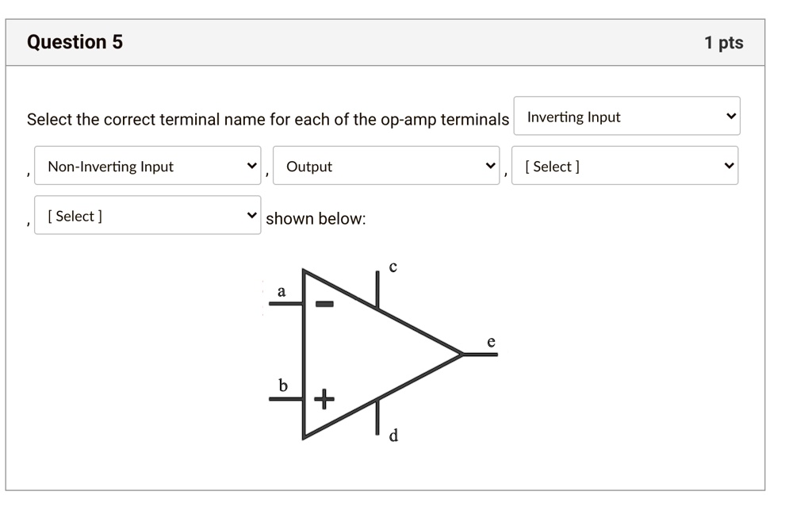Click the chevron on the Inverting Input selector
812x526 pixels.
(731, 116)
